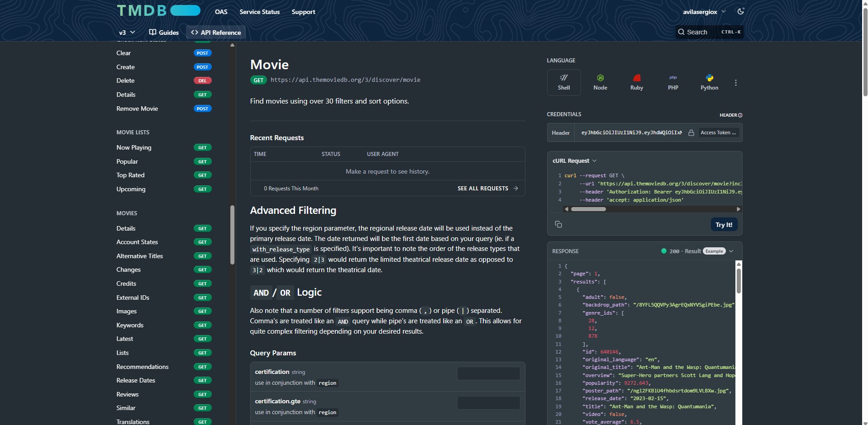This screenshot has width=868, height=425.
Task: Click the sidebar vertical scrollbar thumb
Action: pyautogui.click(x=232, y=235)
